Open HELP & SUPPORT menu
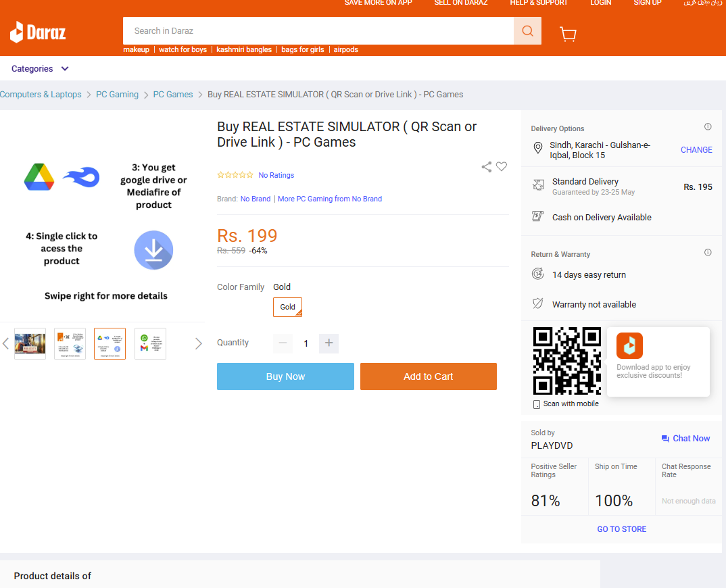Viewport: 726px width, 588px height. pos(539,3)
